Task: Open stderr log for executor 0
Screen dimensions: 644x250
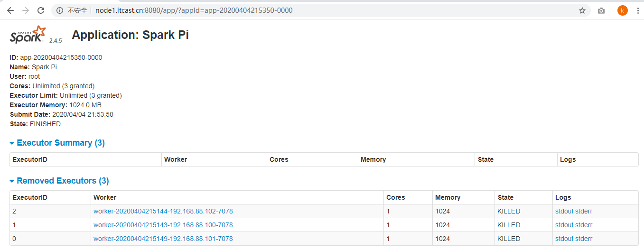Action: (x=584, y=239)
